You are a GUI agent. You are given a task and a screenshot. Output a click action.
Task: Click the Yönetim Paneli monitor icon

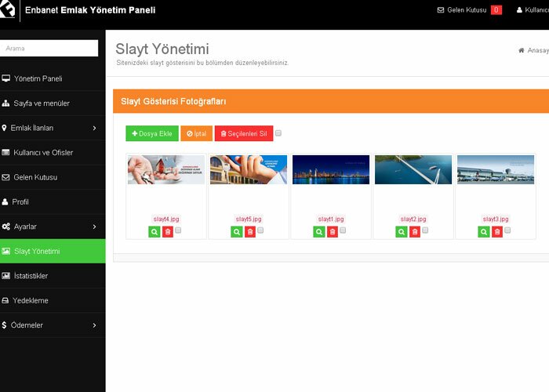[x=5, y=78]
